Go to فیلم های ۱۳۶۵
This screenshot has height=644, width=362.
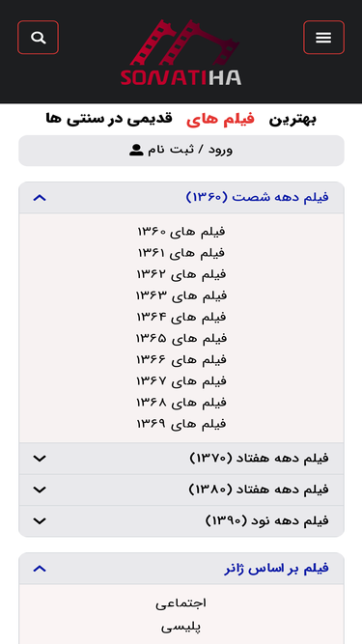tap(181, 339)
